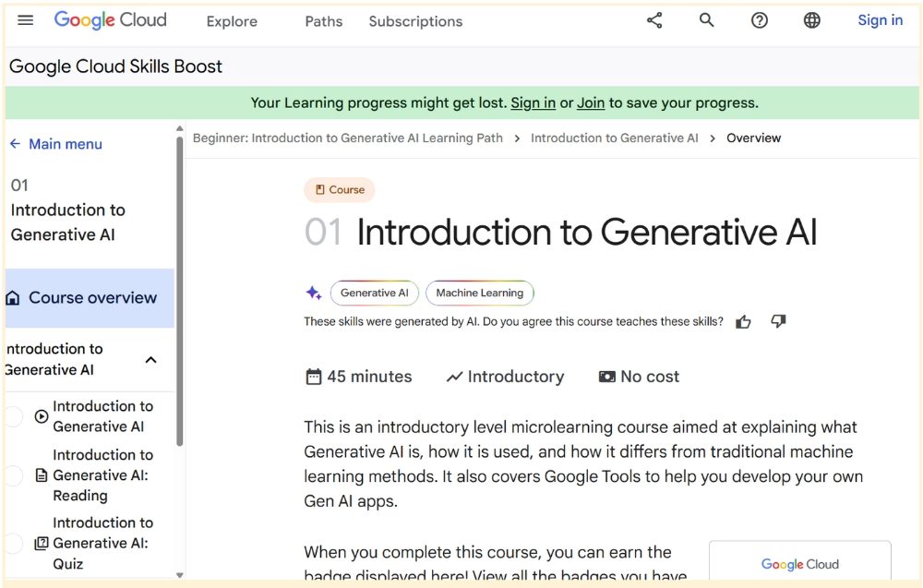The image size is (923, 588).
Task: Click the Generative AI skill chip
Action: [375, 294]
